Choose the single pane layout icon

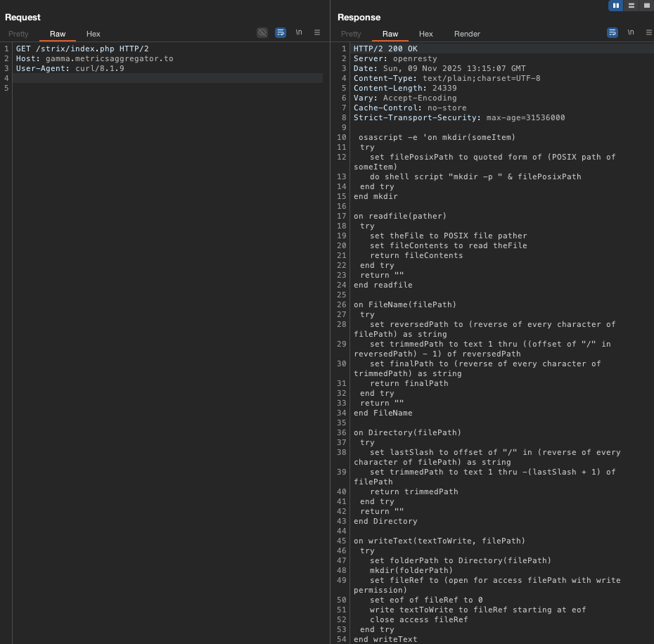tap(648, 6)
